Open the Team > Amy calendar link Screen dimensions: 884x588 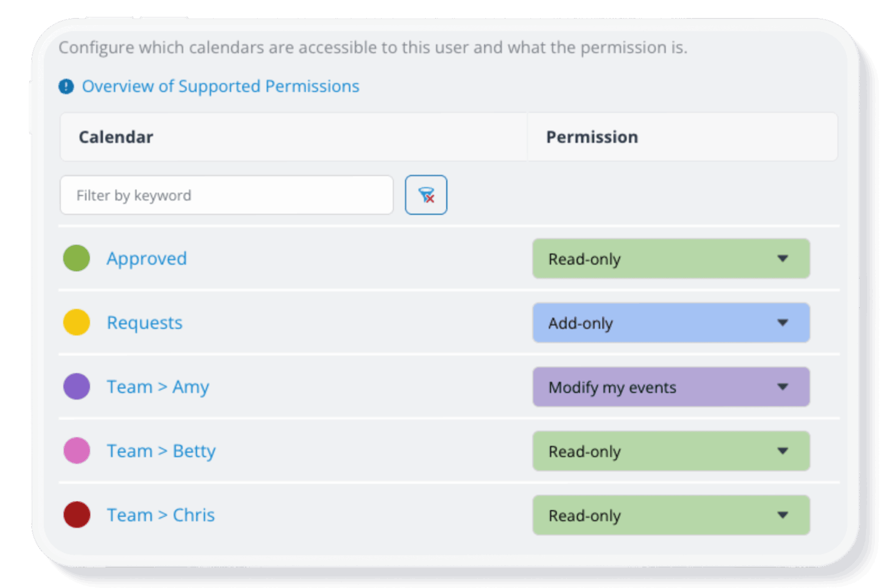pos(158,387)
